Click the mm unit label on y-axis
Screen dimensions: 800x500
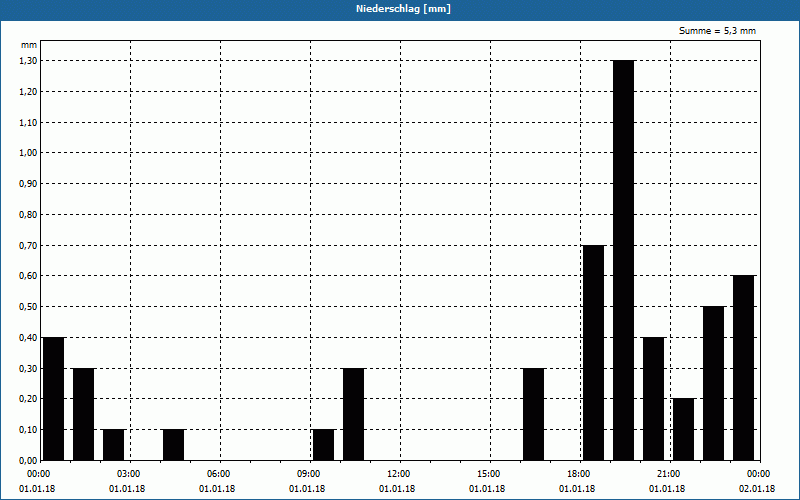click(x=29, y=45)
